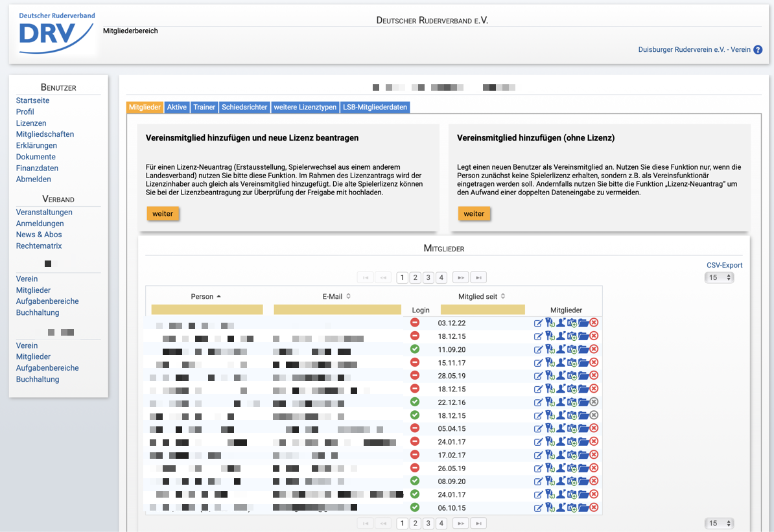Viewport: 774px width, 532px height.
Task: Click weiter under 'Vereinsmitglied hinzufügen (ohne Lizenz)'
Action: (x=474, y=213)
